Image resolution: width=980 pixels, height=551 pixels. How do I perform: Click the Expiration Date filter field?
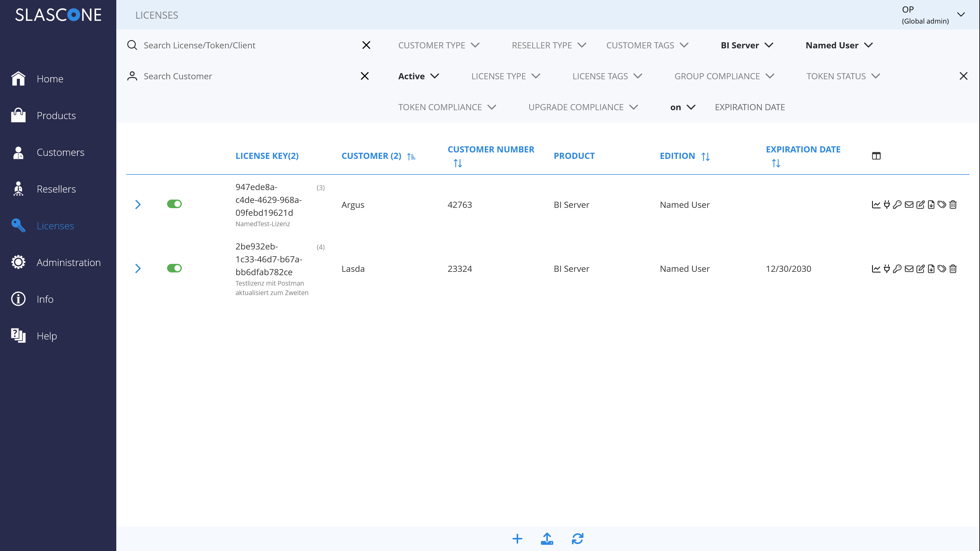point(750,107)
